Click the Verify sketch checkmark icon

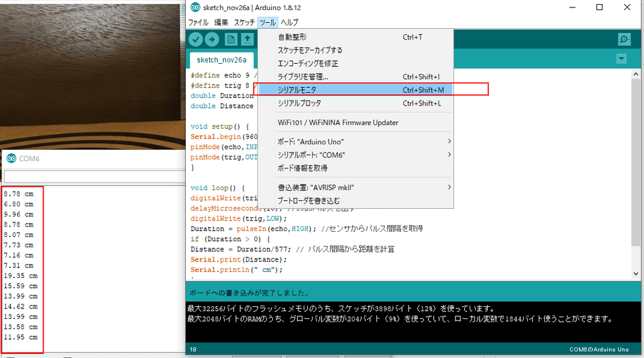coord(197,40)
